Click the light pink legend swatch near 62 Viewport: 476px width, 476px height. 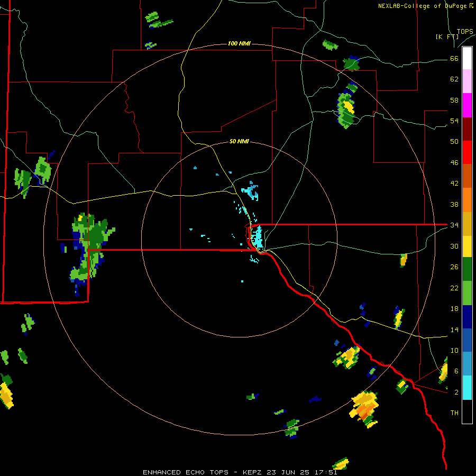point(467,81)
